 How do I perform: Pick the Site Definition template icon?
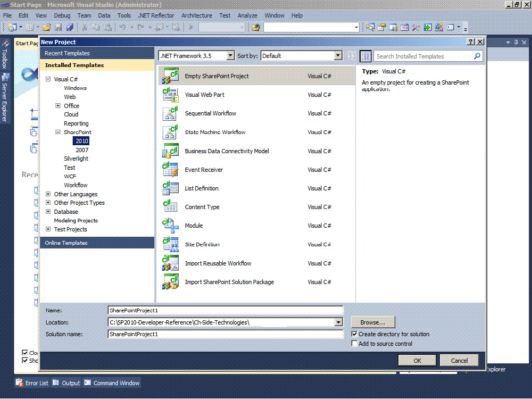(x=170, y=244)
